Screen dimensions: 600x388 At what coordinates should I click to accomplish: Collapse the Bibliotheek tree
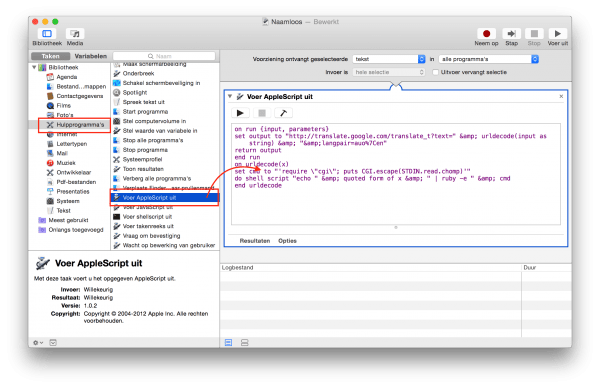[x=34, y=67]
